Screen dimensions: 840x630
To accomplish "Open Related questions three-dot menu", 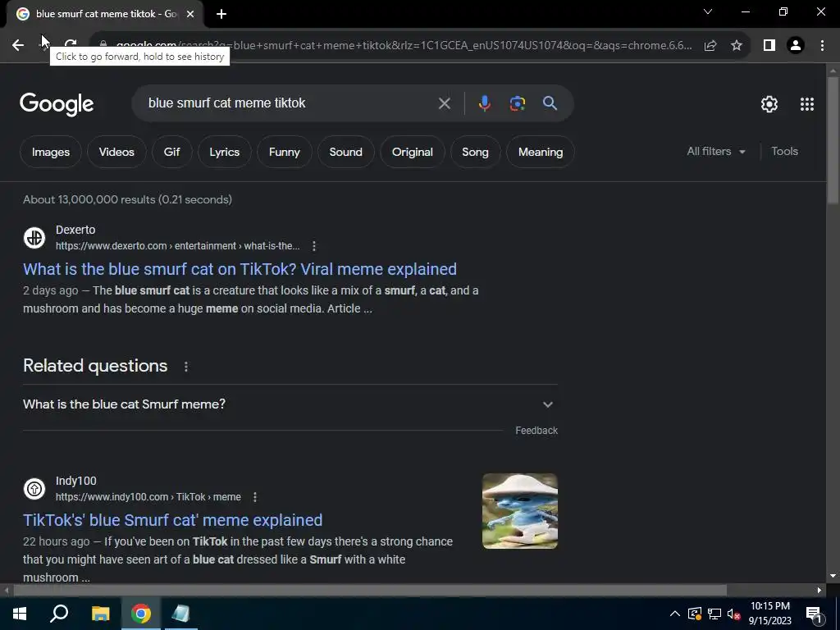I will (186, 367).
